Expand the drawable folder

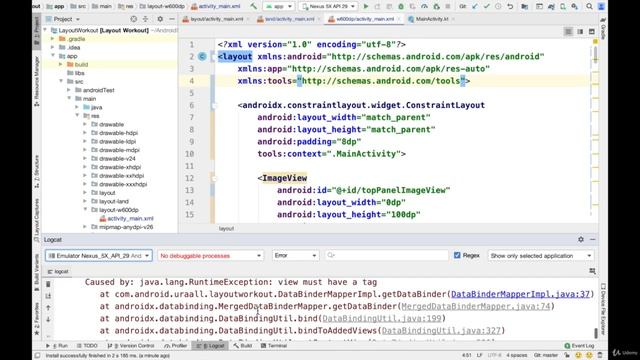coord(85,124)
